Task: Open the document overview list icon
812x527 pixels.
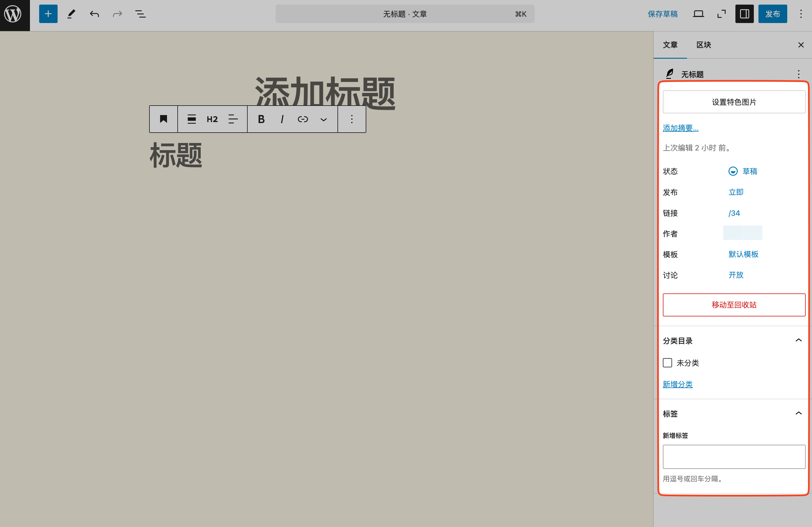Action: (x=140, y=14)
